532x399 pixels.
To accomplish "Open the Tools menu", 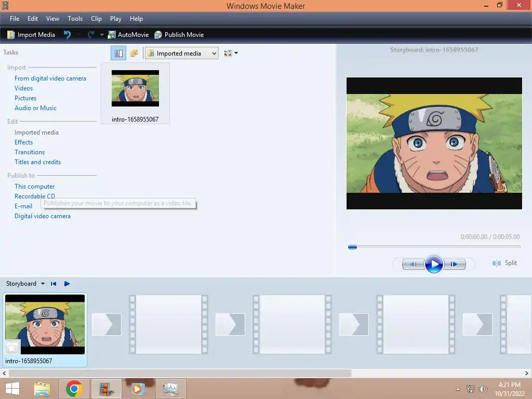I will click(x=75, y=19).
